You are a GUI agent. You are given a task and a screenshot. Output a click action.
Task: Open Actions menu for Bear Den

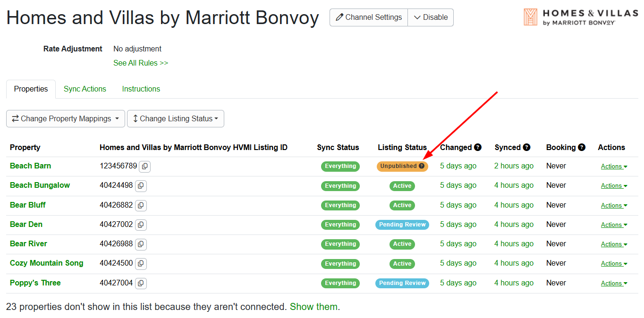(x=614, y=225)
